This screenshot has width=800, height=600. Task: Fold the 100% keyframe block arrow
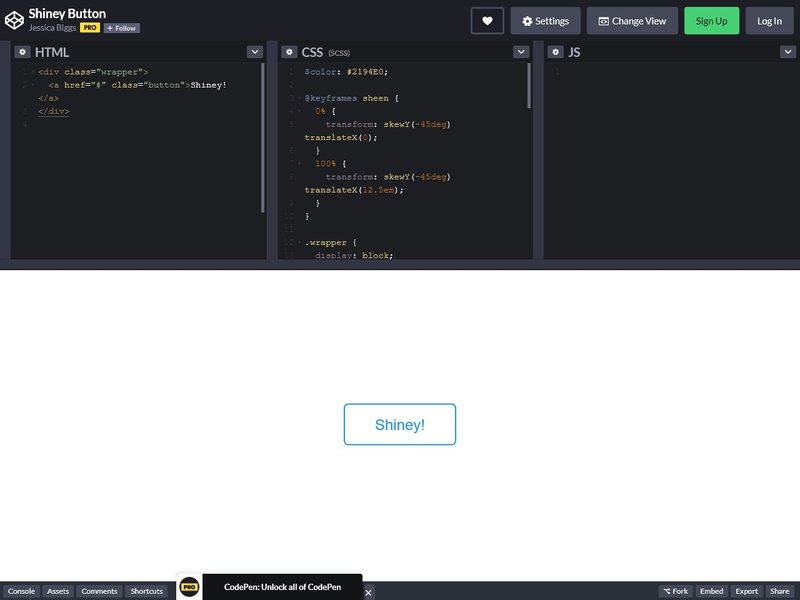click(x=299, y=164)
